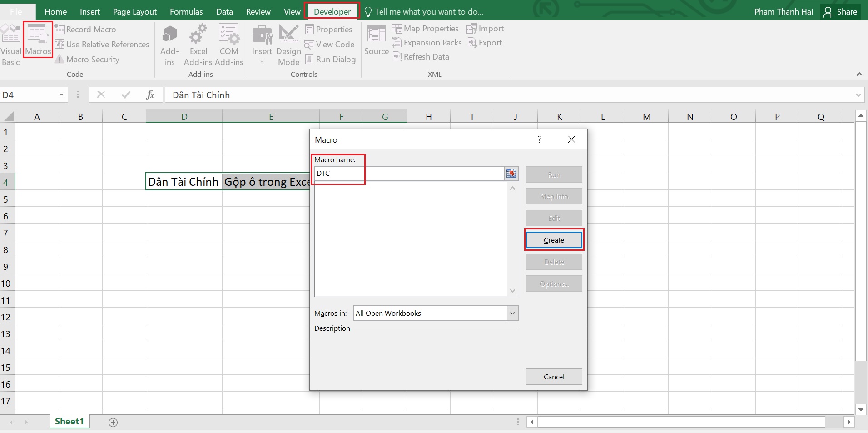868x433 pixels.
Task: Open the Macros in dropdown
Action: click(513, 313)
